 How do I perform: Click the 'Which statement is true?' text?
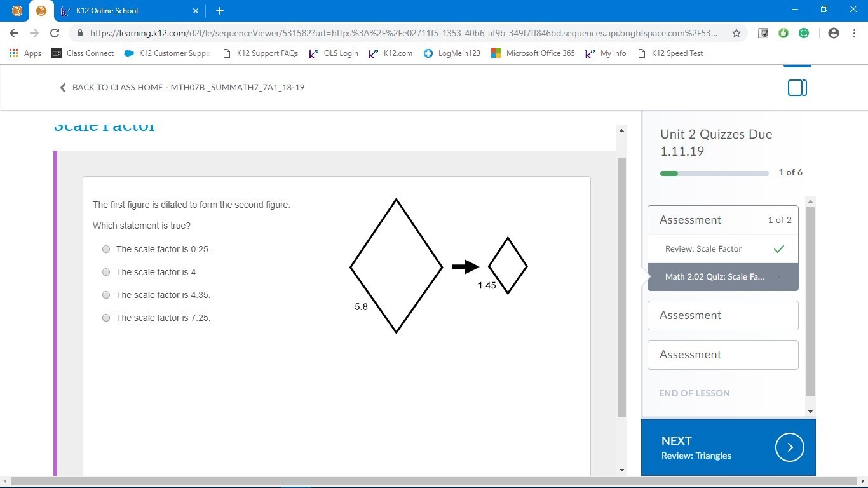(x=142, y=226)
